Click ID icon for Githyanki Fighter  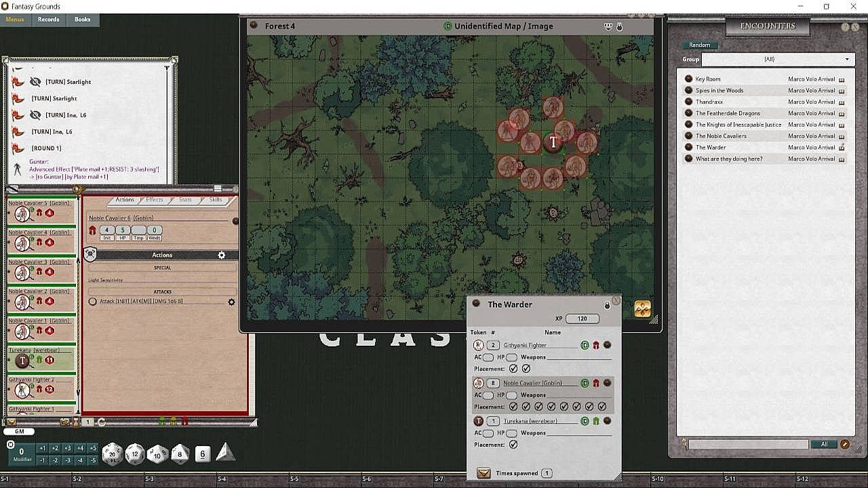pyautogui.click(x=585, y=345)
